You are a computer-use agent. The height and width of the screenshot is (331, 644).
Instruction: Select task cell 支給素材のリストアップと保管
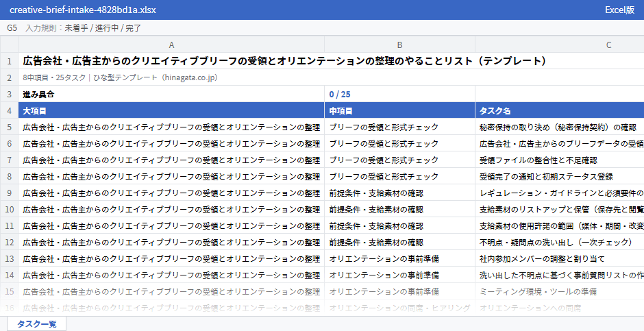pyautogui.click(x=560, y=209)
